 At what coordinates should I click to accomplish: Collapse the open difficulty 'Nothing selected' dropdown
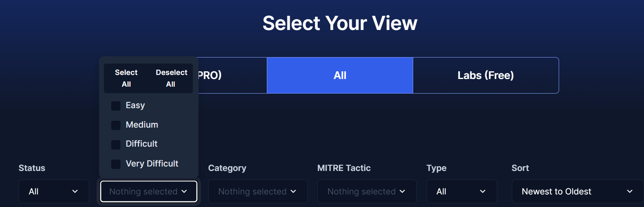click(x=148, y=192)
